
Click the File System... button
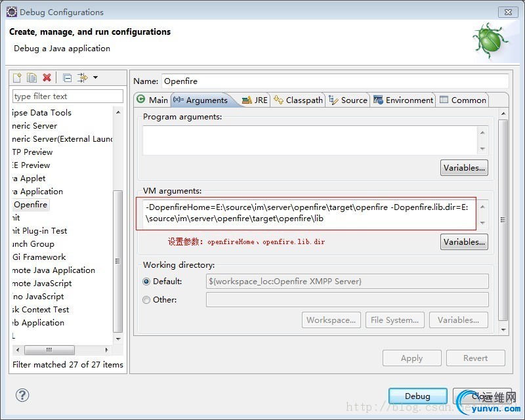(x=395, y=320)
